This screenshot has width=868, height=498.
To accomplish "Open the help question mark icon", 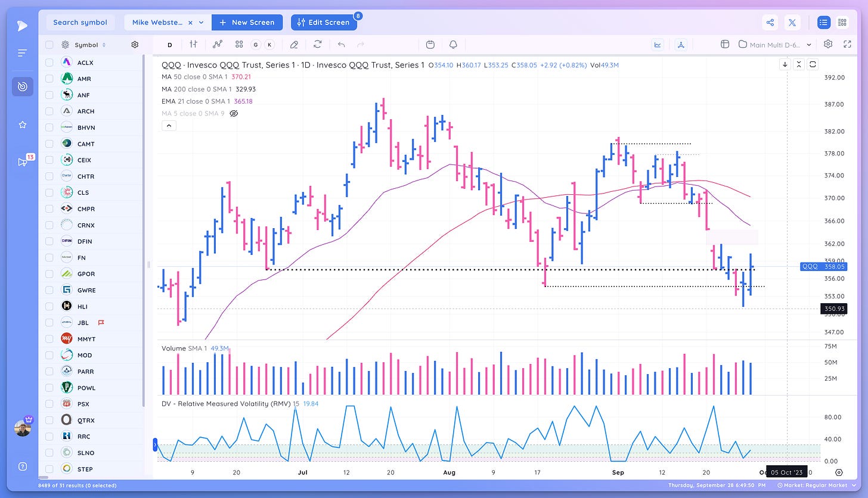I will tap(22, 466).
